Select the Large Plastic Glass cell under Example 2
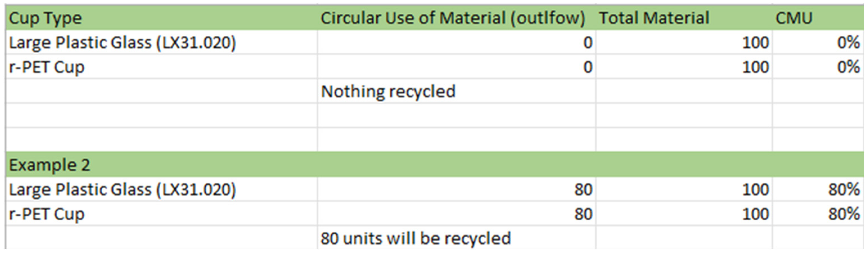This screenshot has height=253, width=868. pyautogui.click(x=162, y=189)
